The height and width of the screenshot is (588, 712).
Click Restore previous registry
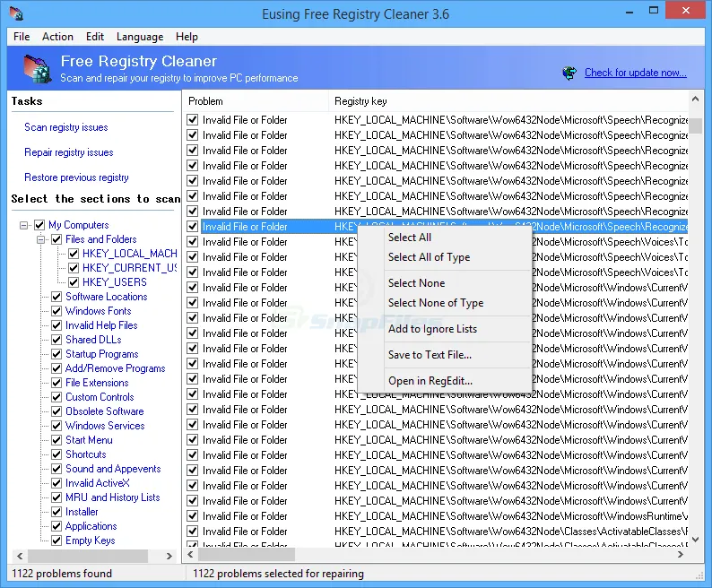[x=76, y=177]
